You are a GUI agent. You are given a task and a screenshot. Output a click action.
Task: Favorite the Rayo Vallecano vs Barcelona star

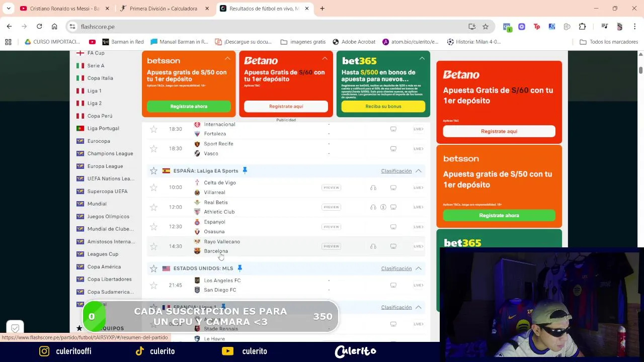(x=153, y=246)
